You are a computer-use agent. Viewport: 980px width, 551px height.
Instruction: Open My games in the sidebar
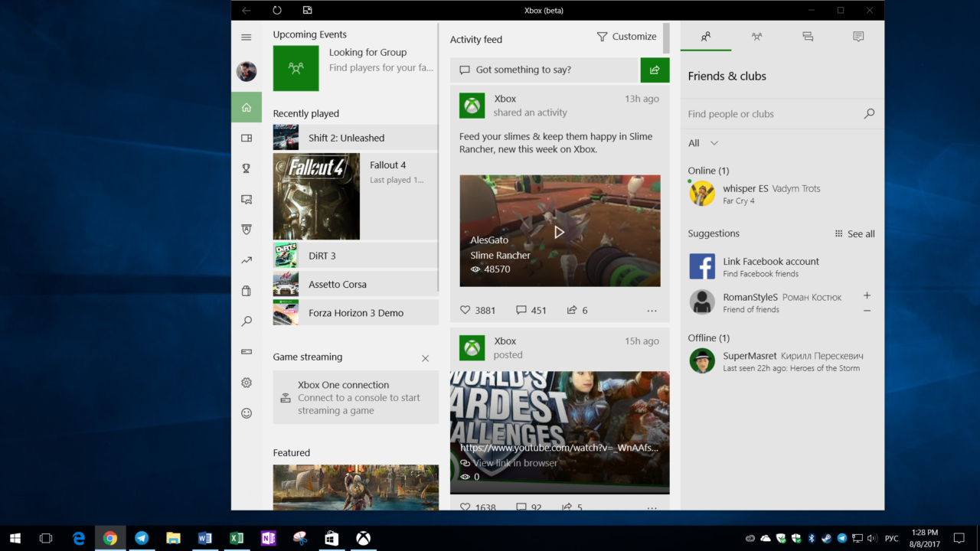(247, 139)
